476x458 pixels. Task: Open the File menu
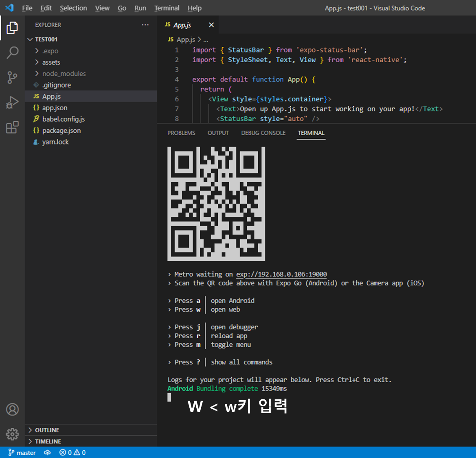[27, 8]
